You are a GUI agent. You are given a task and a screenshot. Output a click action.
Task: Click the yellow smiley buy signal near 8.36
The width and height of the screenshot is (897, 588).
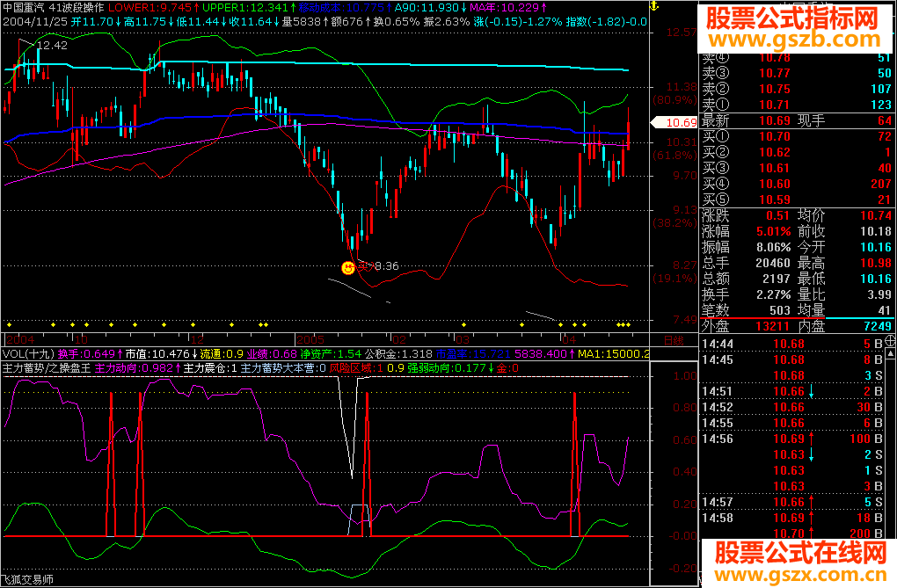(348, 267)
